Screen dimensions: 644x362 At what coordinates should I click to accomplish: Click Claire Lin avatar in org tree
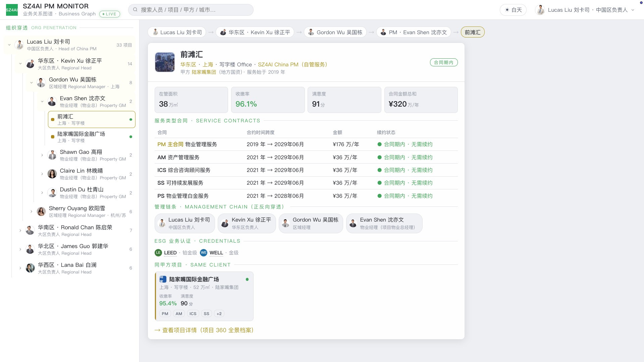pos(52,174)
